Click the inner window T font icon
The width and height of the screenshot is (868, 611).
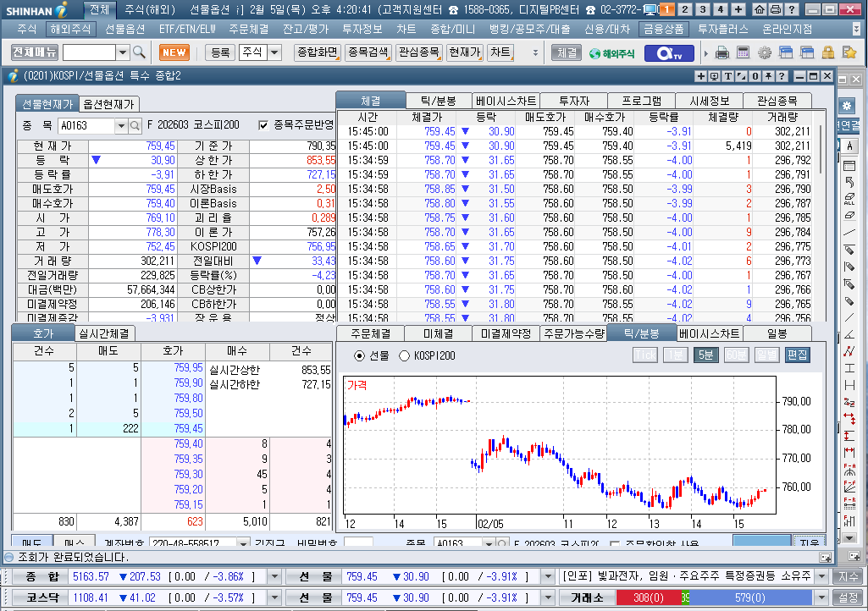click(728, 76)
